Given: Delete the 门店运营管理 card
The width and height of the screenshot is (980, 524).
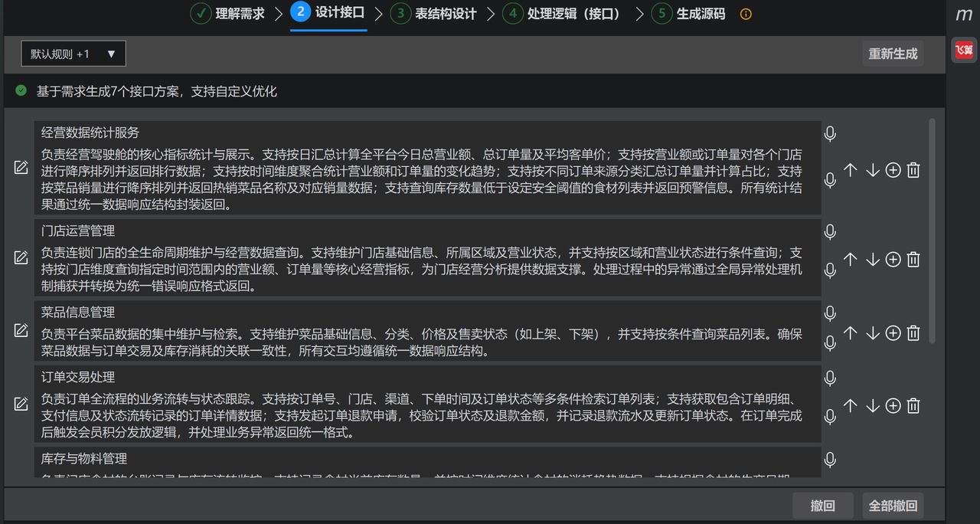Looking at the screenshot, I should (x=913, y=260).
